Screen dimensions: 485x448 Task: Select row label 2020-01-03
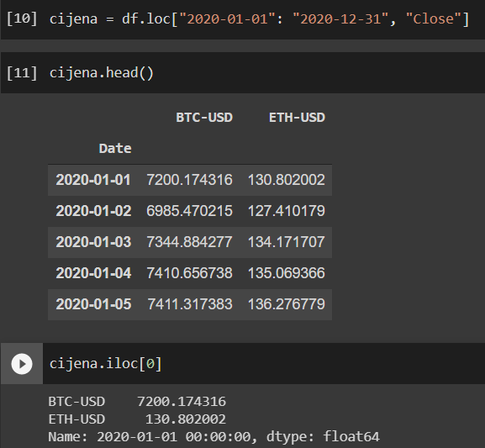point(93,242)
